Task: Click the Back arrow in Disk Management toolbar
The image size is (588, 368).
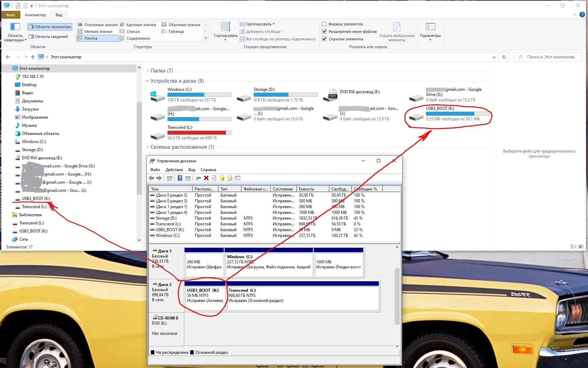Action: coord(151,178)
